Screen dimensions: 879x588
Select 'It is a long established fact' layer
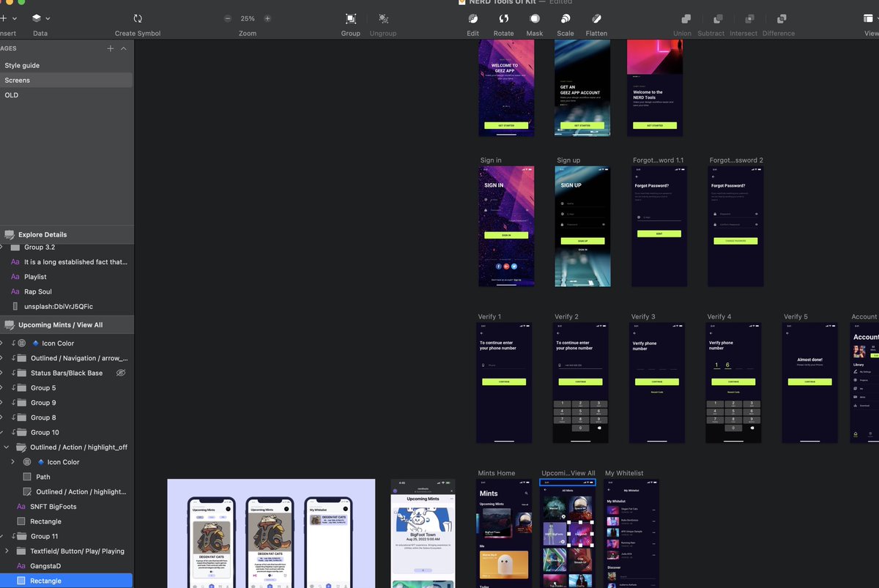(75, 261)
